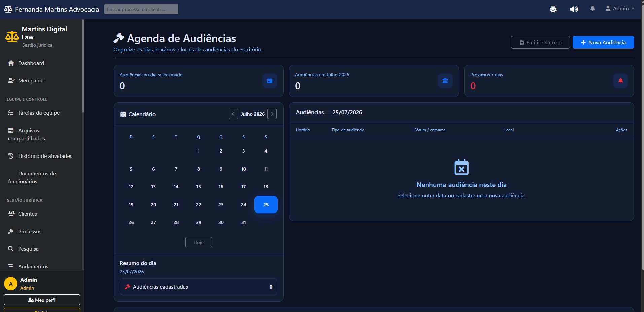Image resolution: width=644 pixels, height=312 pixels.
Task: Click the Meu painel user-check icon
Action: coord(11,80)
